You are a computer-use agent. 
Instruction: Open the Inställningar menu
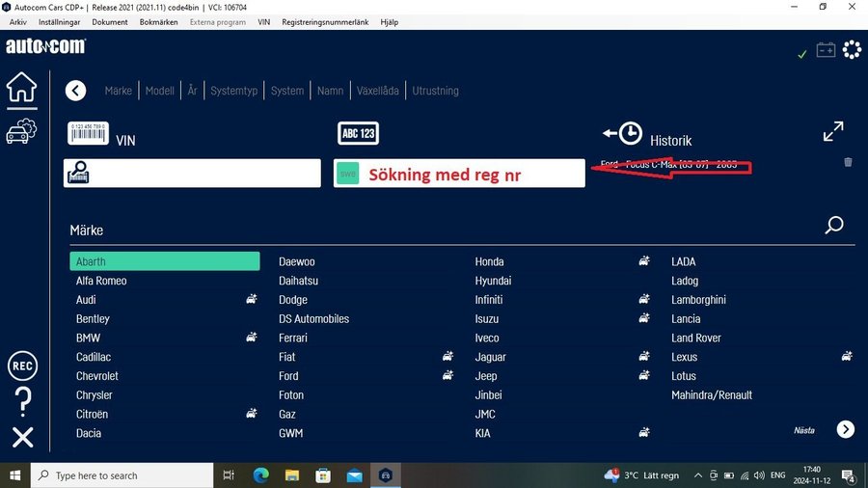(60, 21)
